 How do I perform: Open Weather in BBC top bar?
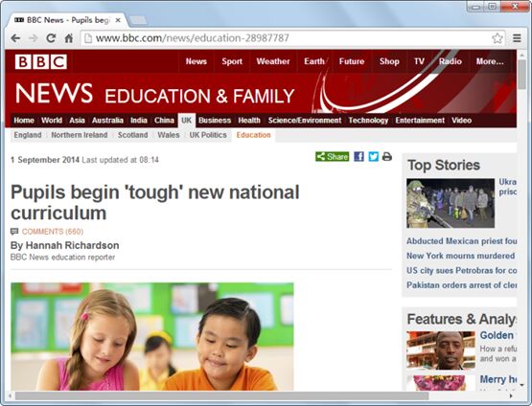pos(273,61)
